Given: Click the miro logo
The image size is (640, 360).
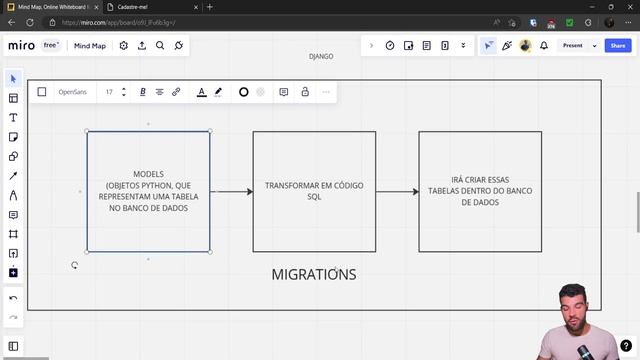Looking at the screenshot, I should [x=22, y=45].
